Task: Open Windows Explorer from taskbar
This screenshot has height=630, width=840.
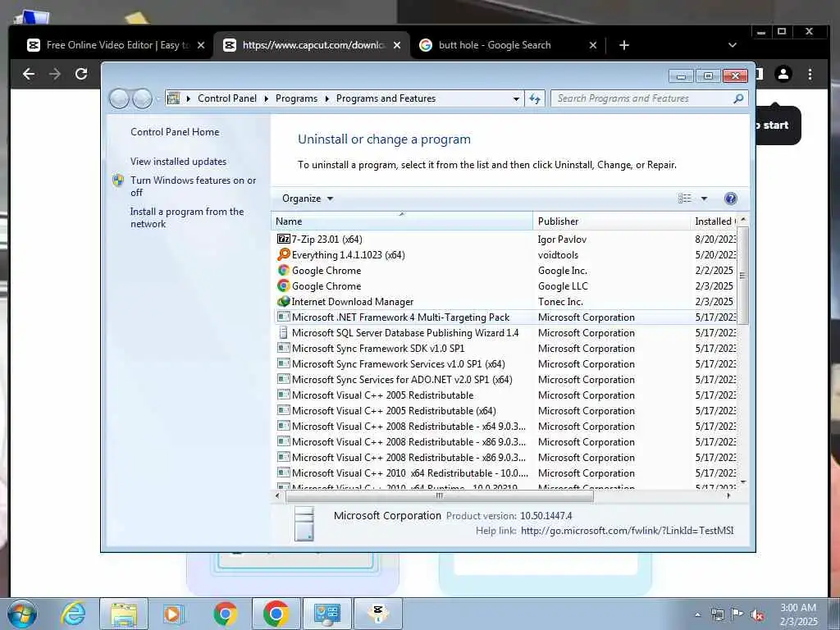Action: (x=125, y=614)
